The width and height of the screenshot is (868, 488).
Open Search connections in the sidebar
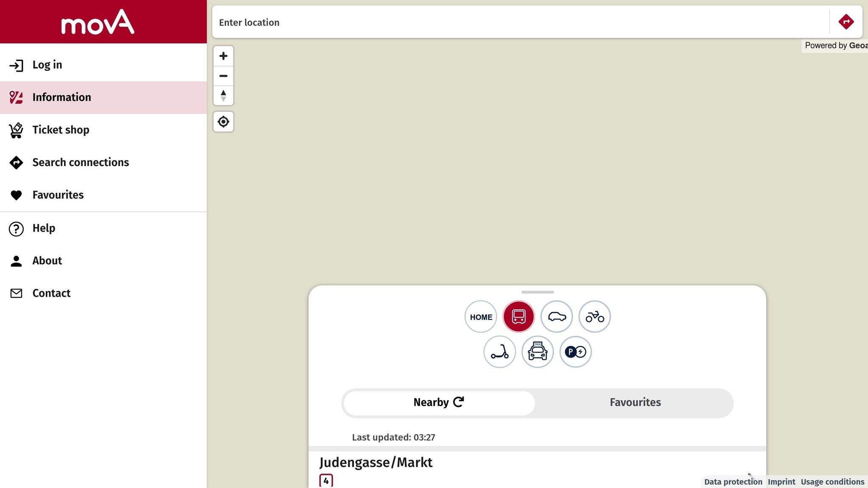coord(81,162)
